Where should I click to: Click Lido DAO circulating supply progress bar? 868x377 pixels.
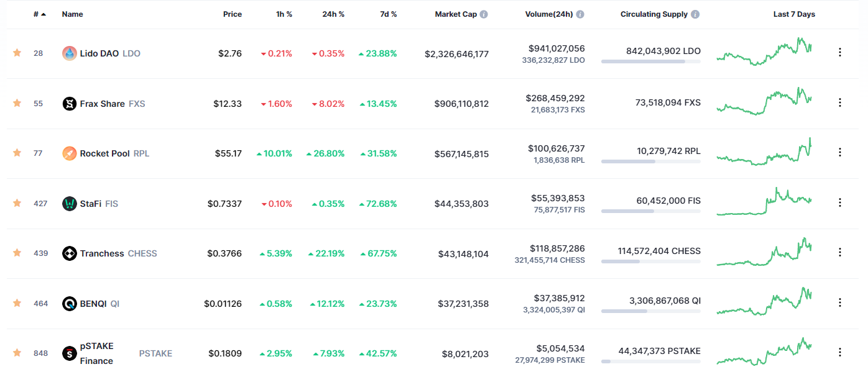pos(651,61)
